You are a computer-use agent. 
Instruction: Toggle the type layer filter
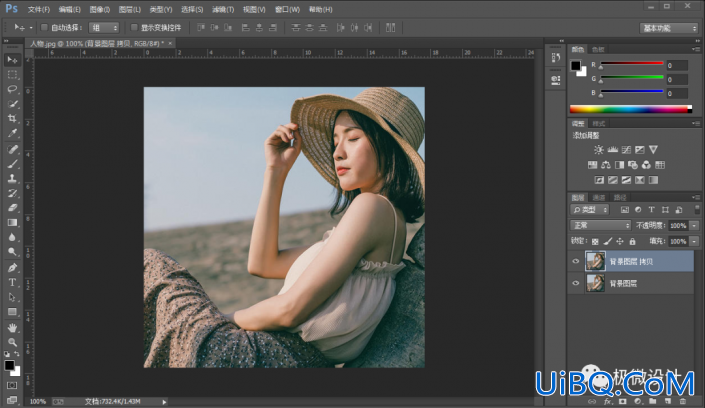click(x=651, y=210)
